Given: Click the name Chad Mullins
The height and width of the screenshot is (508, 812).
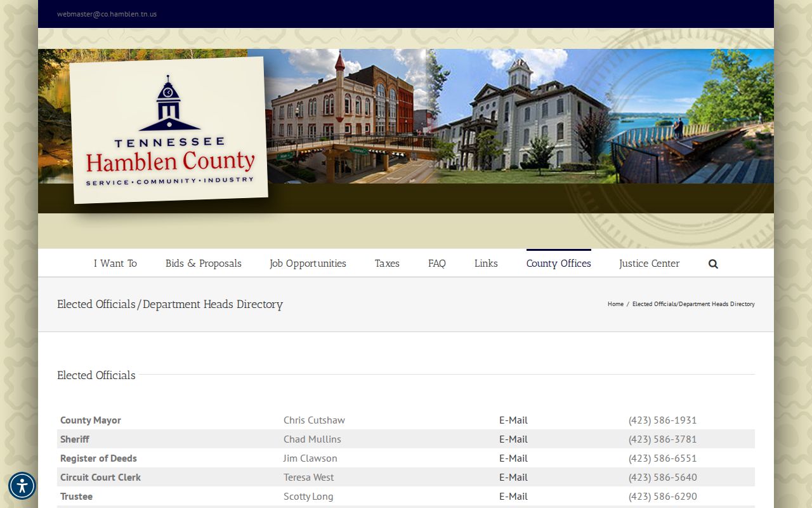Looking at the screenshot, I should [x=312, y=439].
